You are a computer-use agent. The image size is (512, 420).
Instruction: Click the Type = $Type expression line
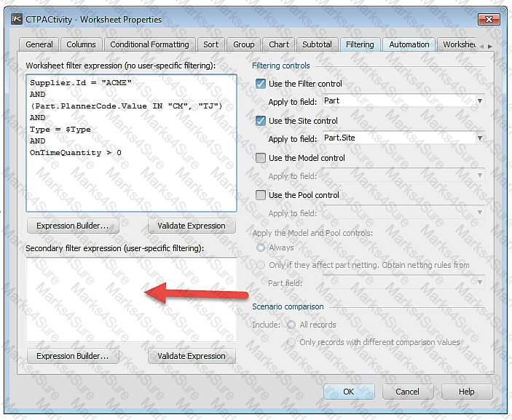[x=60, y=130]
